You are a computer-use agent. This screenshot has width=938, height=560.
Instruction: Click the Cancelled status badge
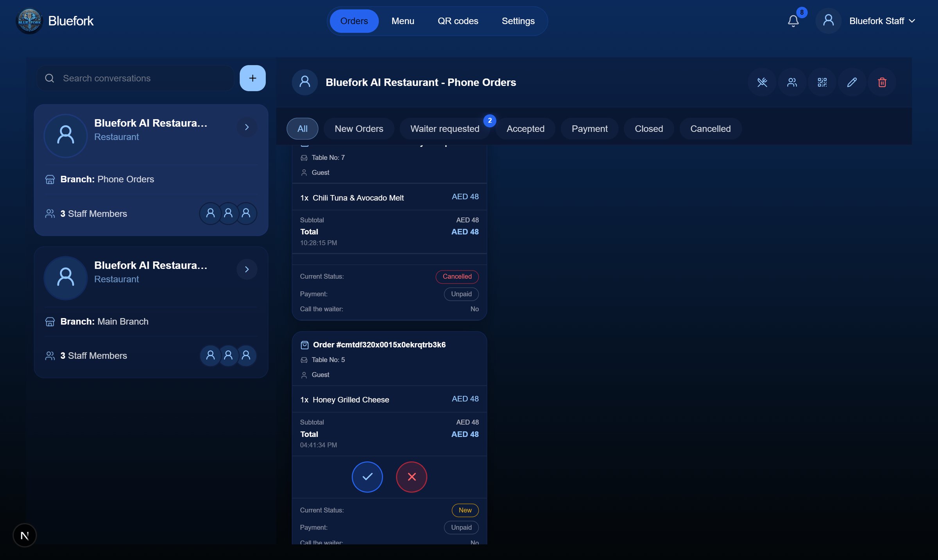(457, 276)
